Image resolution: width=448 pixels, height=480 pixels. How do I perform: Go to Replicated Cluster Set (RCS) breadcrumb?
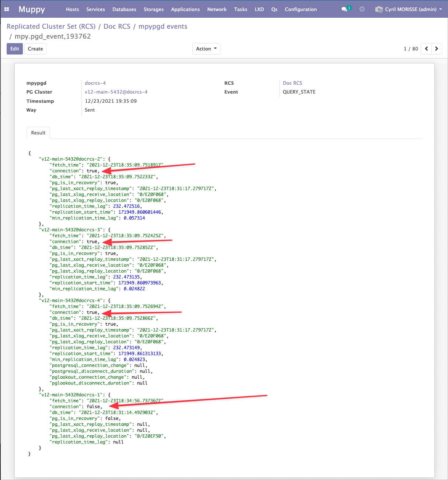point(51,27)
